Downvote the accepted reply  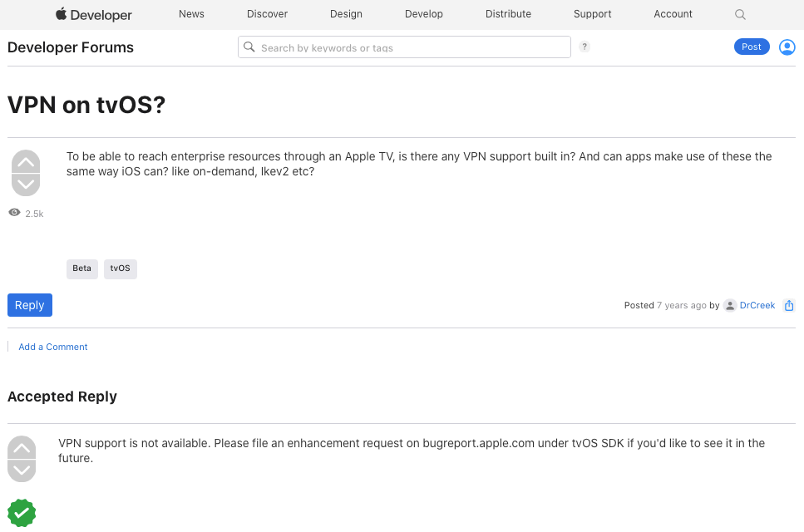(x=22, y=470)
